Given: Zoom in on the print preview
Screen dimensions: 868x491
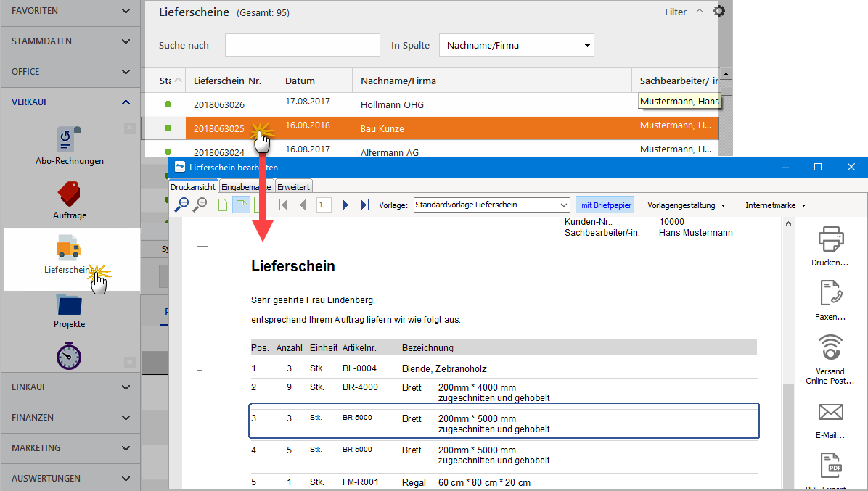Looking at the screenshot, I should pos(200,204).
